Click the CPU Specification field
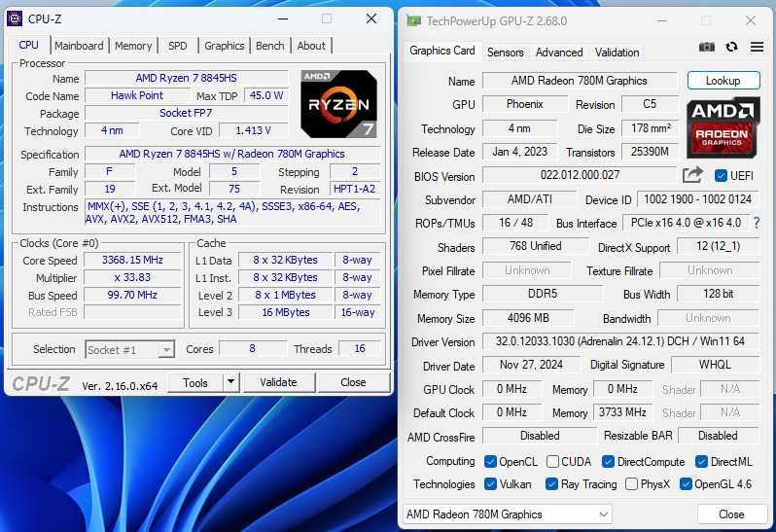776x532 pixels. click(x=232, y=154)
